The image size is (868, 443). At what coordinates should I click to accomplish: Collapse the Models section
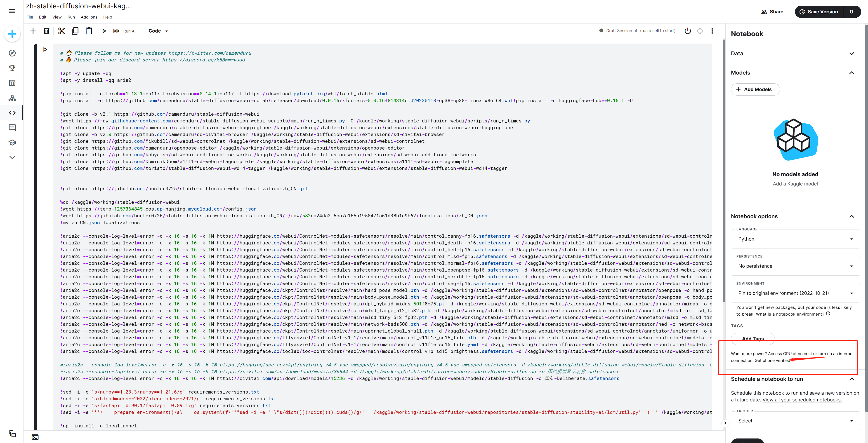[x=851, y=73]
